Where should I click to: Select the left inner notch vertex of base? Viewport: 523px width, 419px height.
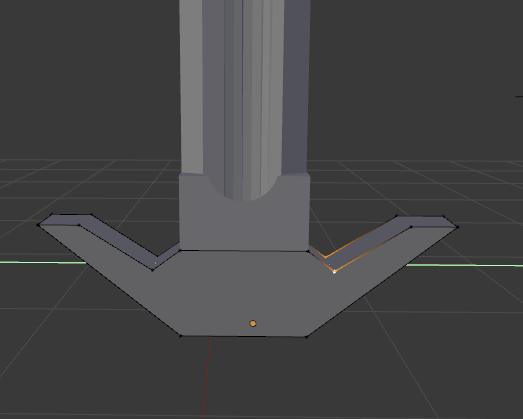(x=152, y=270)
